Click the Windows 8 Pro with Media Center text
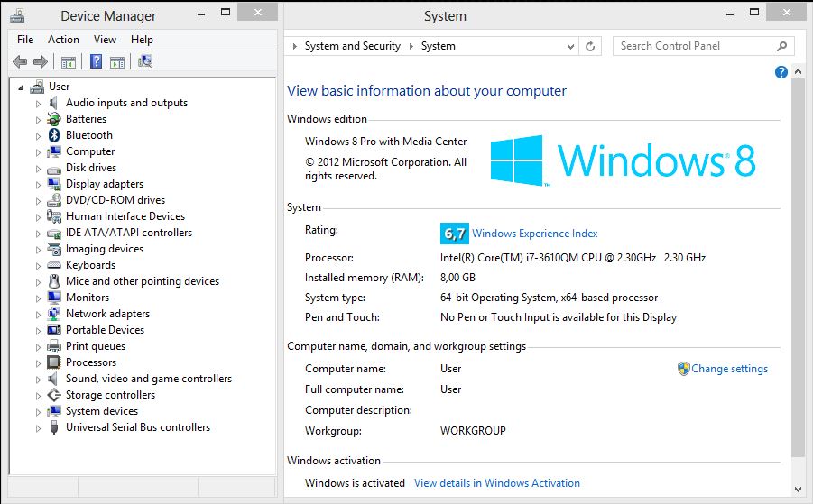Screen dimensions: 813x504 pyautogui.click(x=386, y=142)
